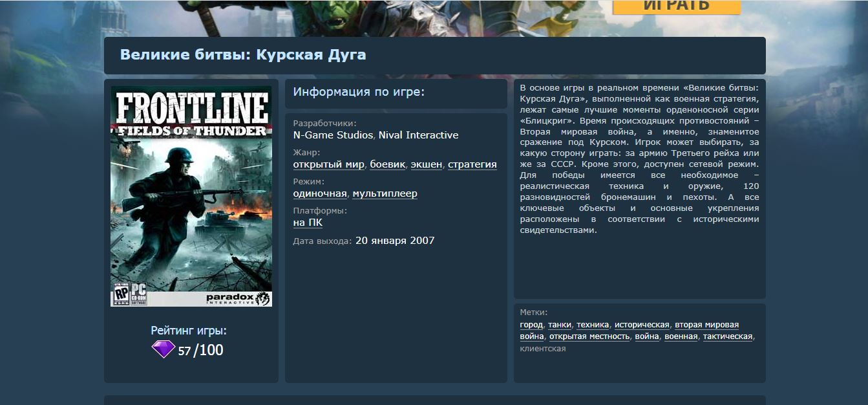The width and height of the screenshot is (868, 405).
Task: Click the клиентская tag text
Action: pyautogui.click(x=543, y=349)
